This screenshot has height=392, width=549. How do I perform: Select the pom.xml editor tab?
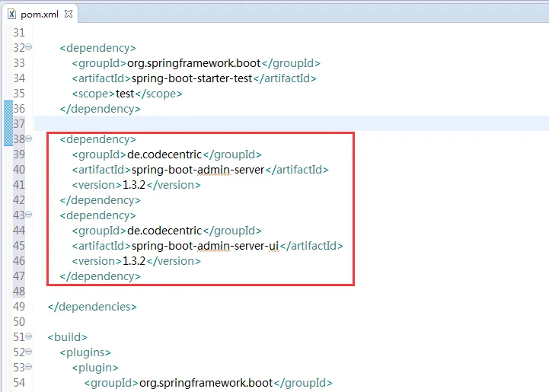point(40,14)
